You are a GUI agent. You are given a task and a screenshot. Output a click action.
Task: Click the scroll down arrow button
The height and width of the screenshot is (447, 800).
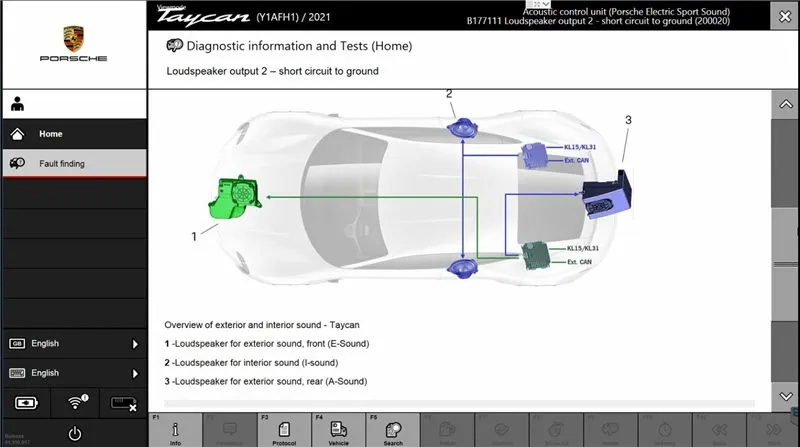tap(786, 396)
